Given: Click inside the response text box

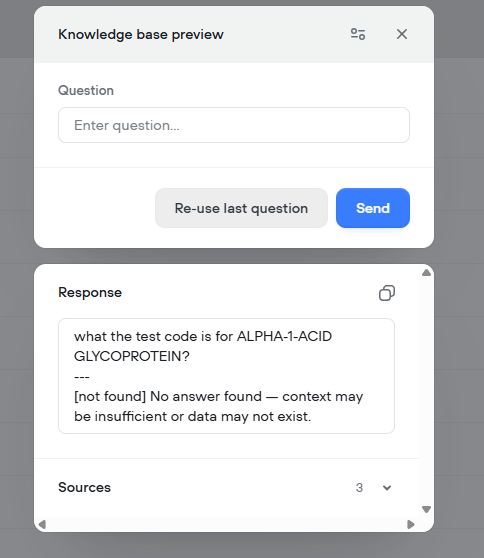Looking at the screenshot, I should (x=226, y=376).
